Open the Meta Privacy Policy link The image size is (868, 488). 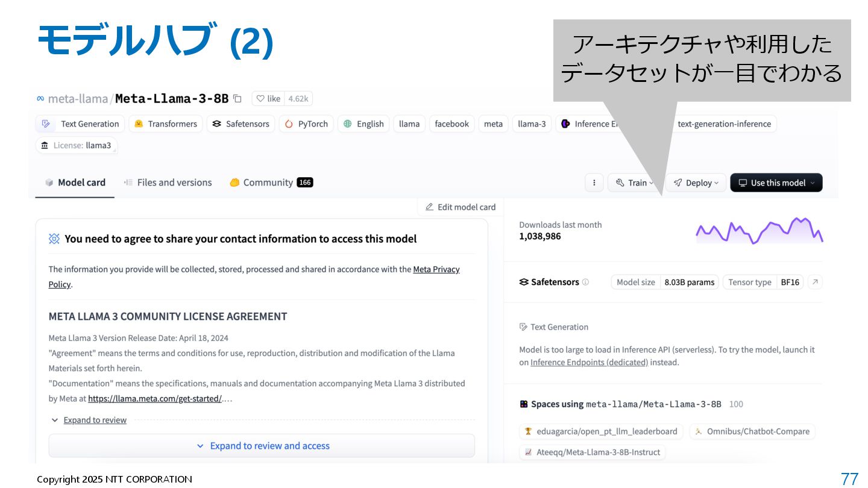436,269
